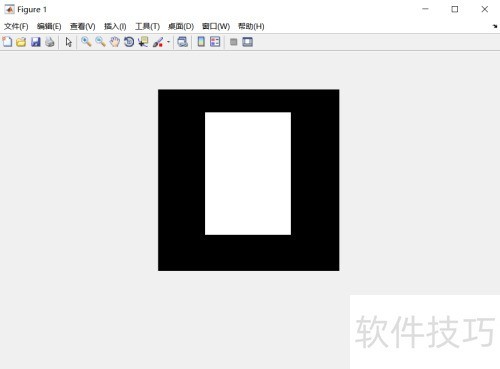Insert a Legend via toolbar icon

pyautogui.click(x=215, y=42)
